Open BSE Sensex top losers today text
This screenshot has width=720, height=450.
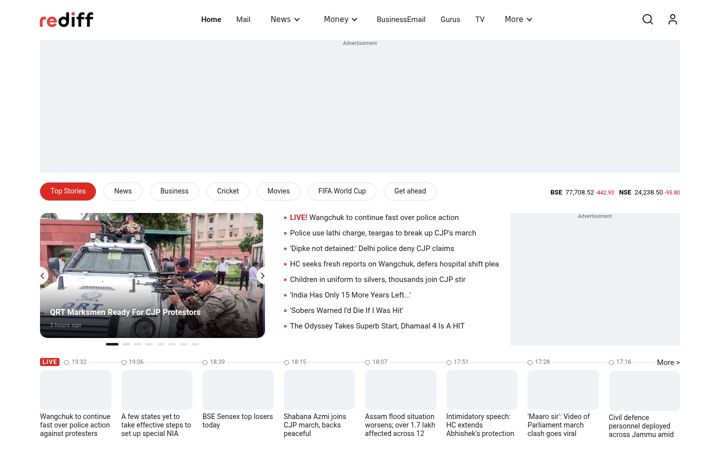[237, 421]
